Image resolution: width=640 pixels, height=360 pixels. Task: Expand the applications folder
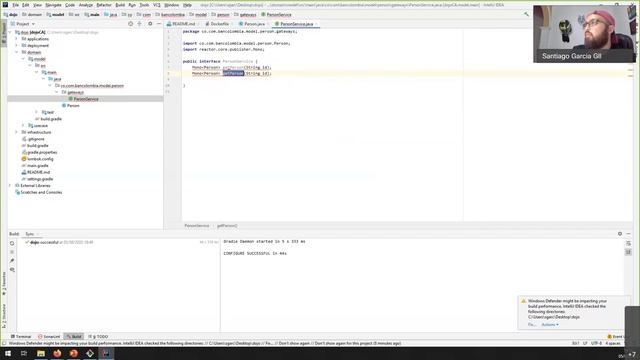[16, 39]
